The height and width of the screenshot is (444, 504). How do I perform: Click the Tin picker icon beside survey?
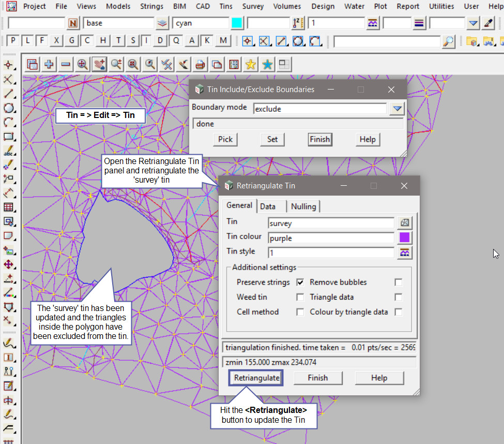pyautogui.click(x=405, y=223)
